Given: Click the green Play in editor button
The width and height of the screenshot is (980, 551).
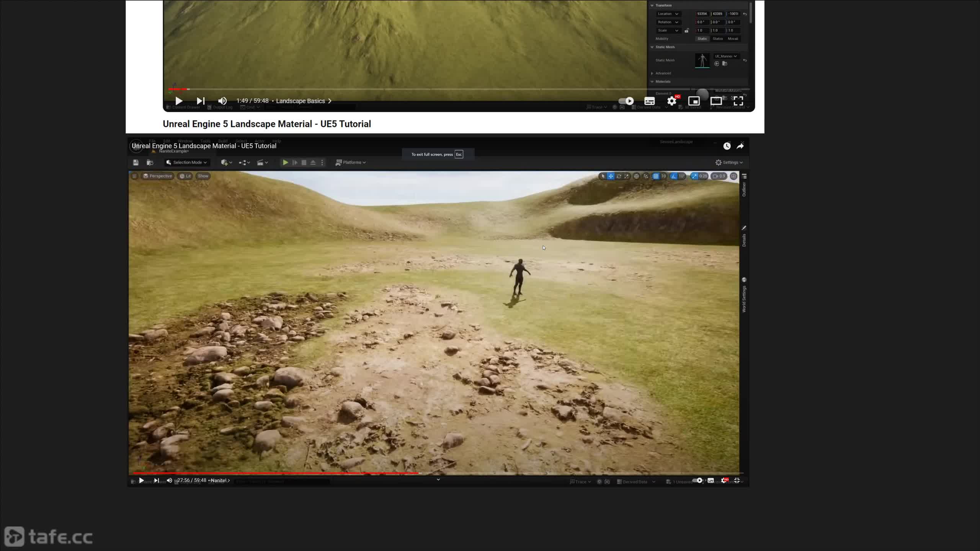Looking at the screenshot, I should 285,163.
